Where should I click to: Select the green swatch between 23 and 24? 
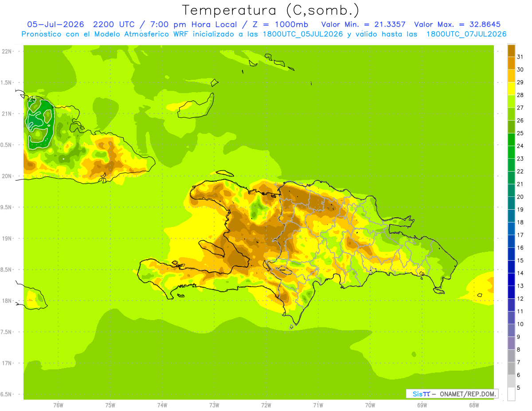tap(511, 152)
